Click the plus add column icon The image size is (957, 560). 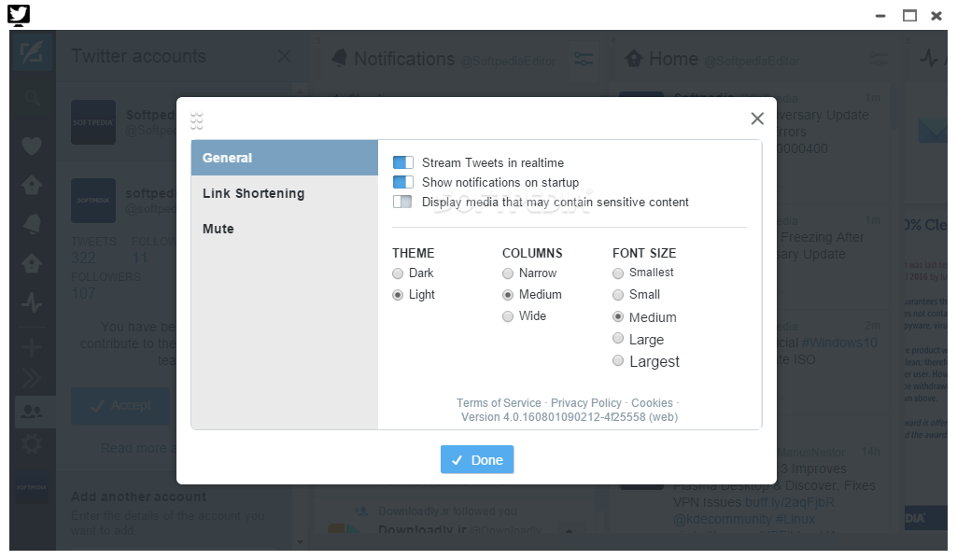32,347
